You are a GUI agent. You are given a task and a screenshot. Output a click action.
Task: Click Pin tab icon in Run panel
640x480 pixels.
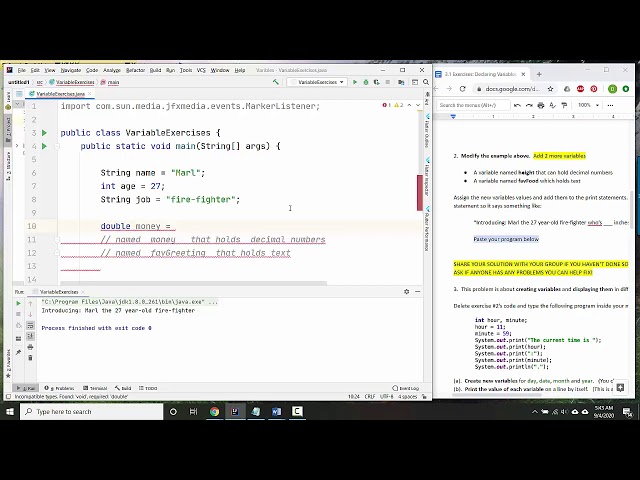[x=18, y=352]
